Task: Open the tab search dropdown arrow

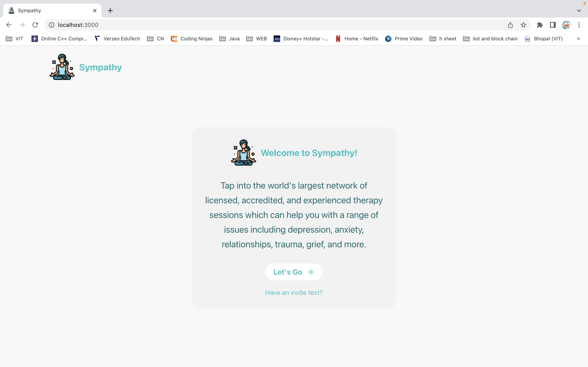Action: tap(579, 11)
